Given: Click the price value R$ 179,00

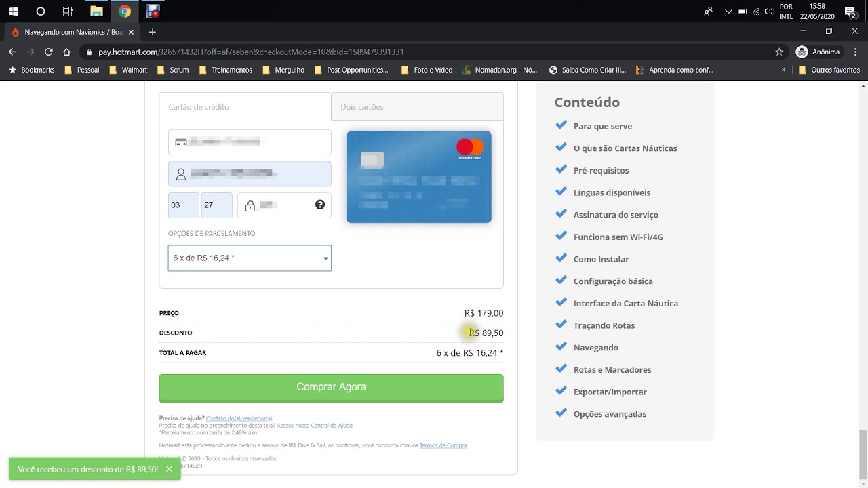Looking at the screenshot, I should [x=484, y=313].
